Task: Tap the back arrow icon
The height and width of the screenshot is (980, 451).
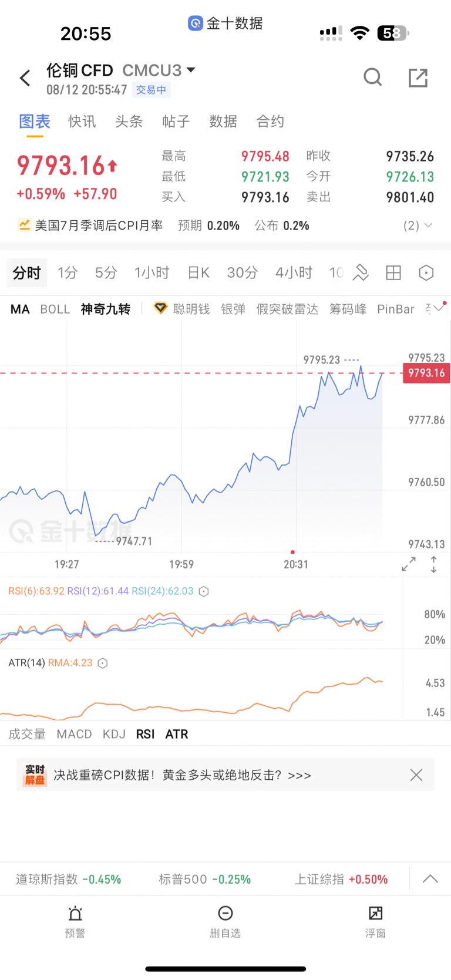Action: click(25, 78)
